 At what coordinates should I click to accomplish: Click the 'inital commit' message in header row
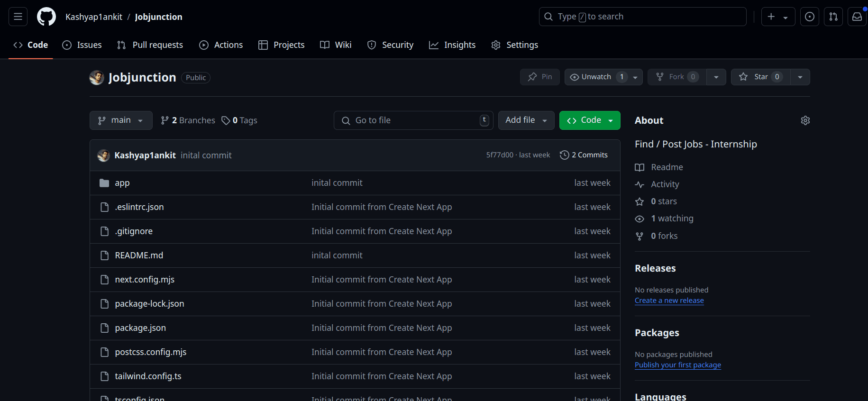coord(206,155)
